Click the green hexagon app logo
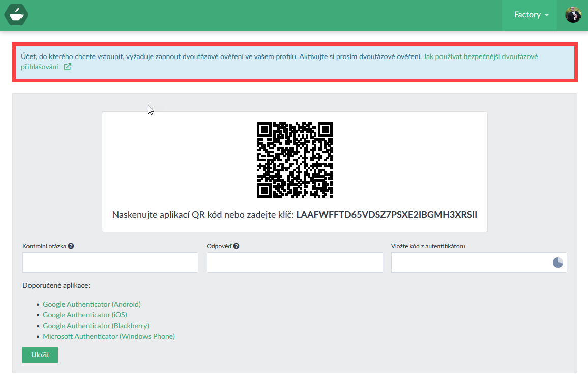588x380 pixels. pyautogui.click(x=16, y=14)
